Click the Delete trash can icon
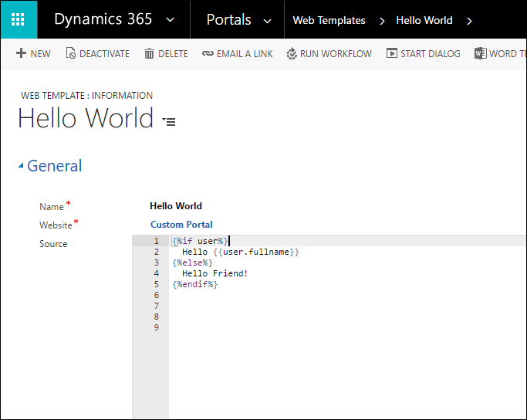The height and width of the screenshot is (420, 527). [149, 53]
